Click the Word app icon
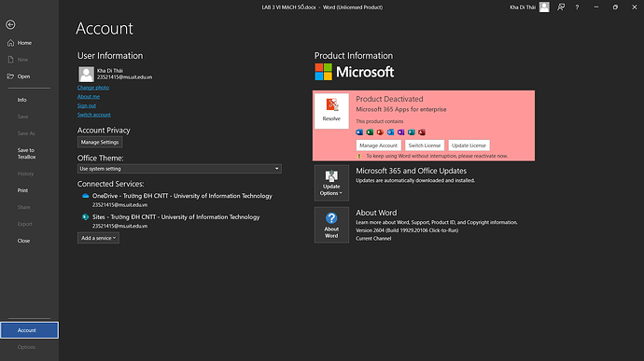Image resolution: width=644 pixels, height=361 pixels. tap(359, 132)
